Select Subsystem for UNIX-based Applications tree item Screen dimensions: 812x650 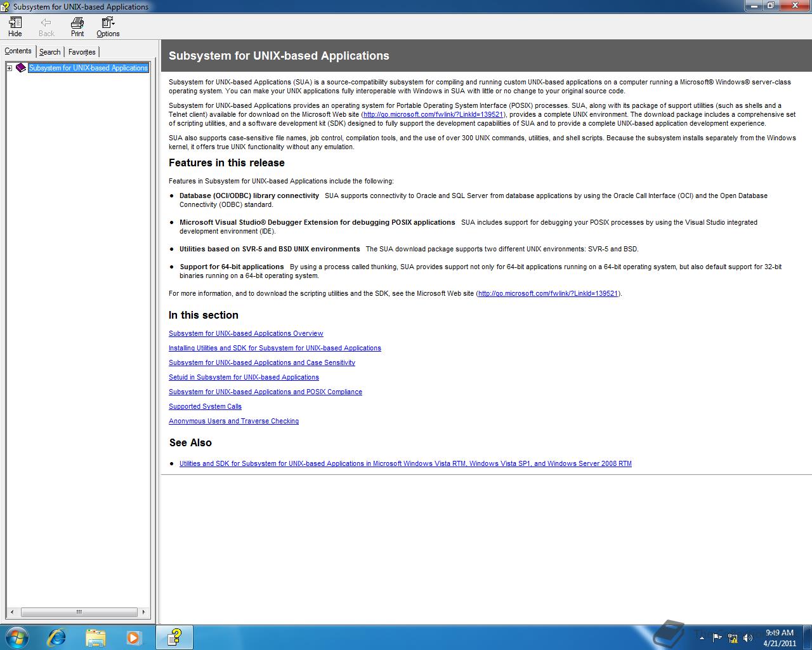pos(88,68)
